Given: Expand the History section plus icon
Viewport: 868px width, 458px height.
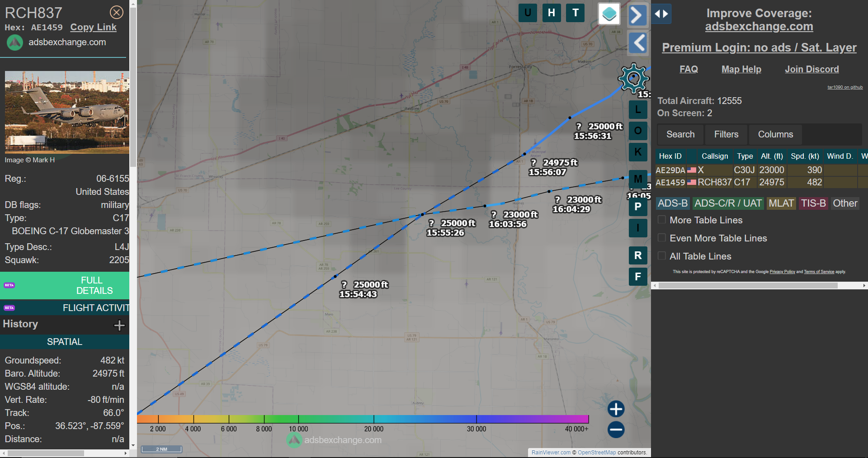Looking at the screenshot, I should [x=119, y=325].
